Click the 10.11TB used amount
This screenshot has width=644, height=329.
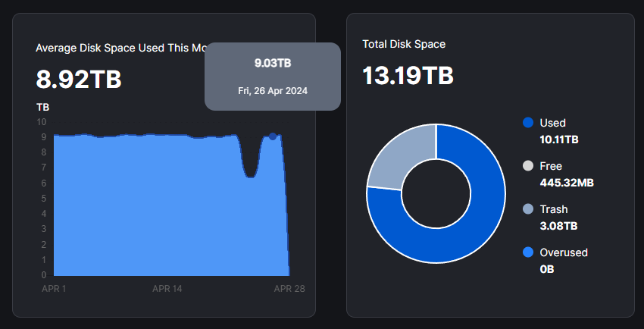click(559, 139)
